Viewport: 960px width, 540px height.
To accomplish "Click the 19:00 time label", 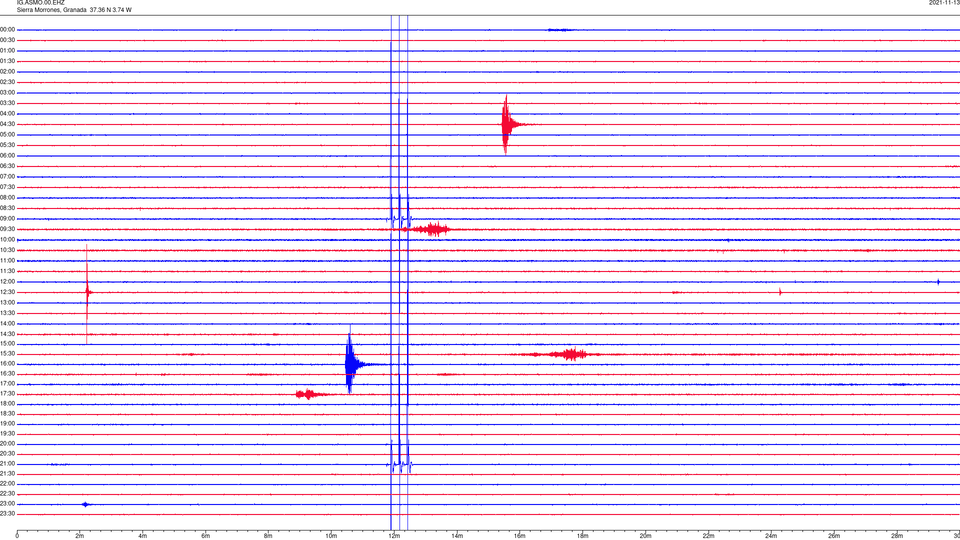I will pyautogui.click(x=8, y=424).
